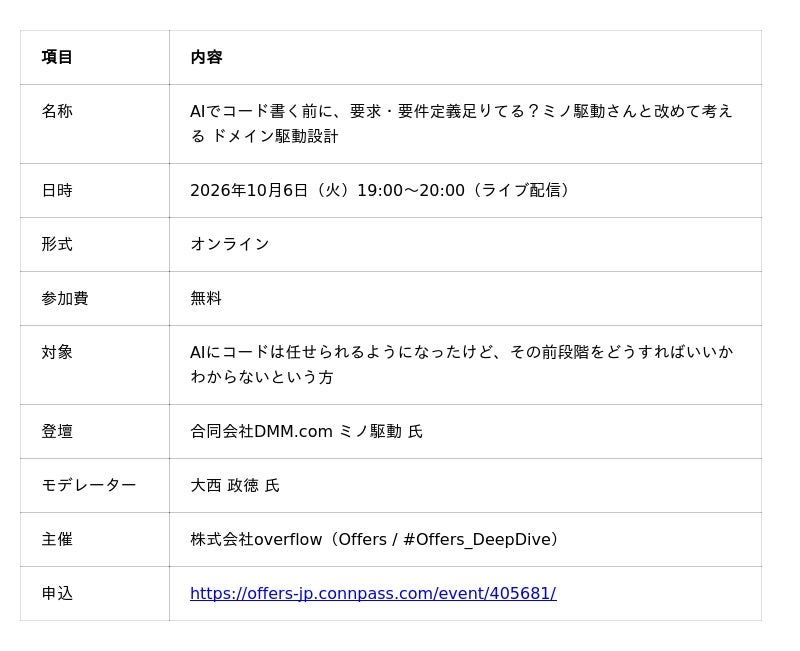Click the target audience text starting AIにコードは任せられる
The height and width of the screenshot is (651, 800).
(461, 364)
